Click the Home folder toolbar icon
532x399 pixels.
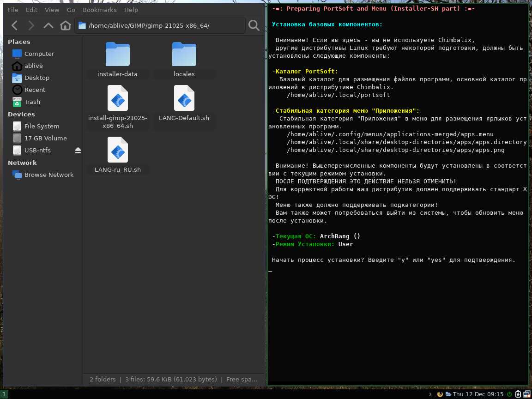pos(66,25)
